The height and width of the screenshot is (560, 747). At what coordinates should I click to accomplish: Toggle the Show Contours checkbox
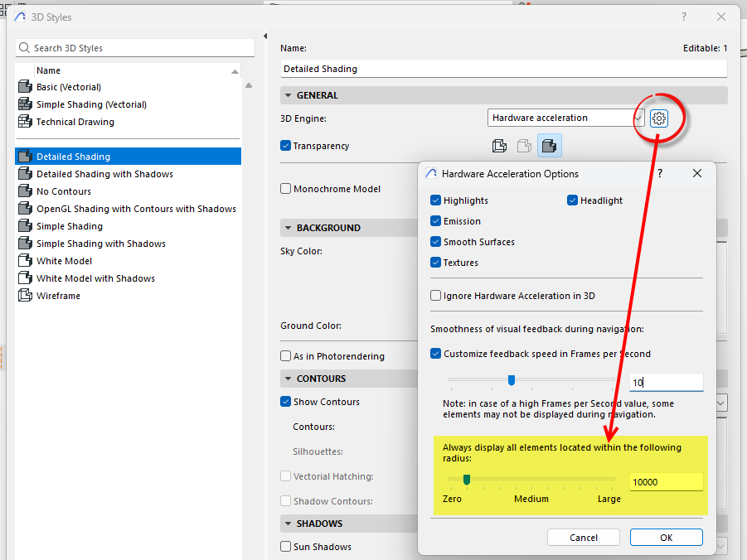[x=285, y=402]
